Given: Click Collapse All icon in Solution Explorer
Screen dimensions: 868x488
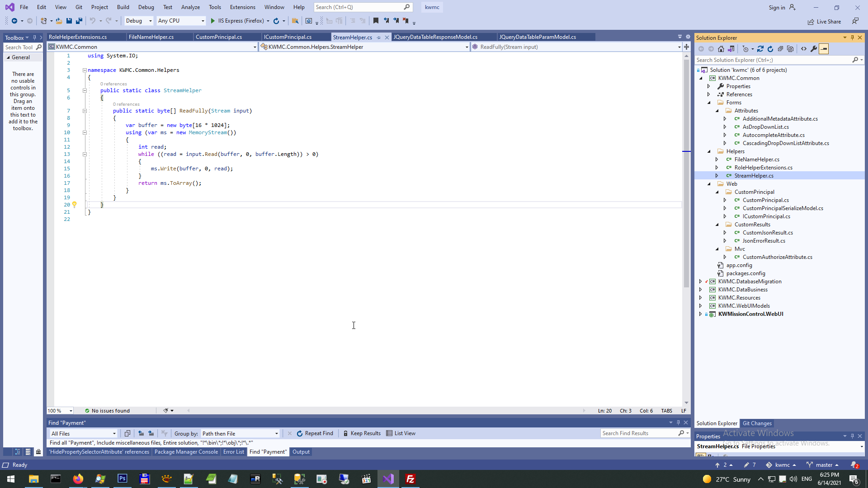Looking at the screenshot, I should click(780, 49).
